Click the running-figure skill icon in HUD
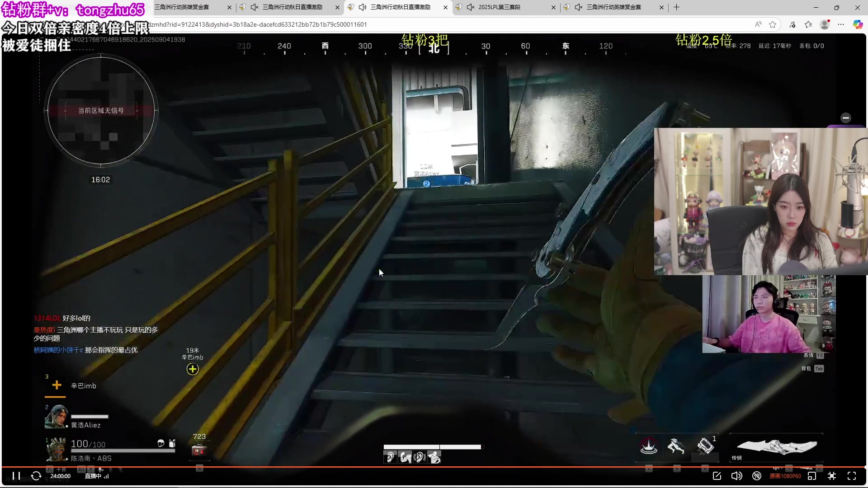This screenshot has width=868, height=488. pos(676,446)
